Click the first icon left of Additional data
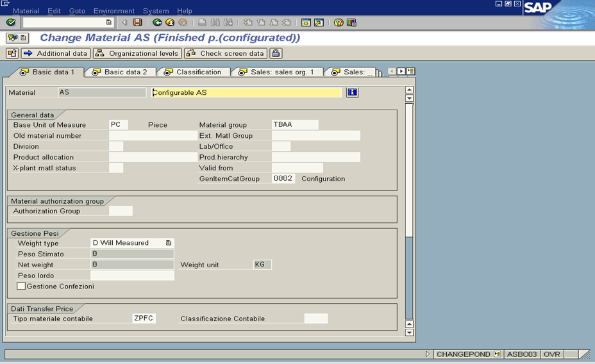Screen dimensions: 595x364 coord(12,53)
